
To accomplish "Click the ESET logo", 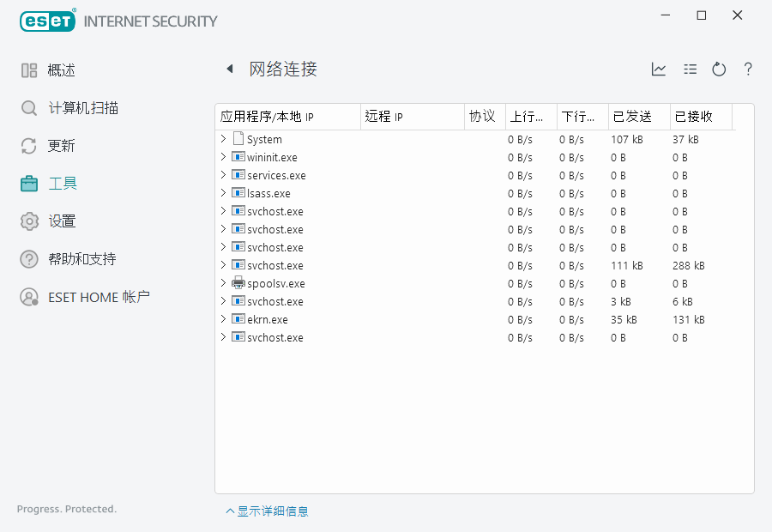I will pos(48,21).
